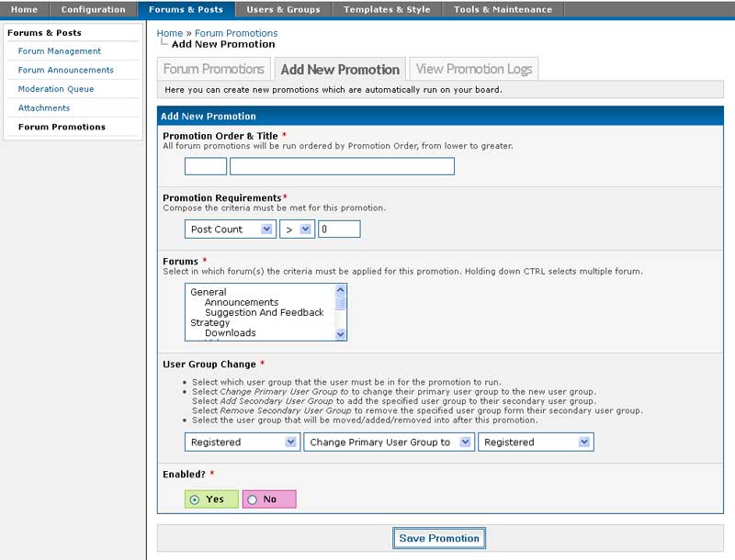The image size is (735, 560).
Task: Select the Yes radio button
Action: point(195,499)
